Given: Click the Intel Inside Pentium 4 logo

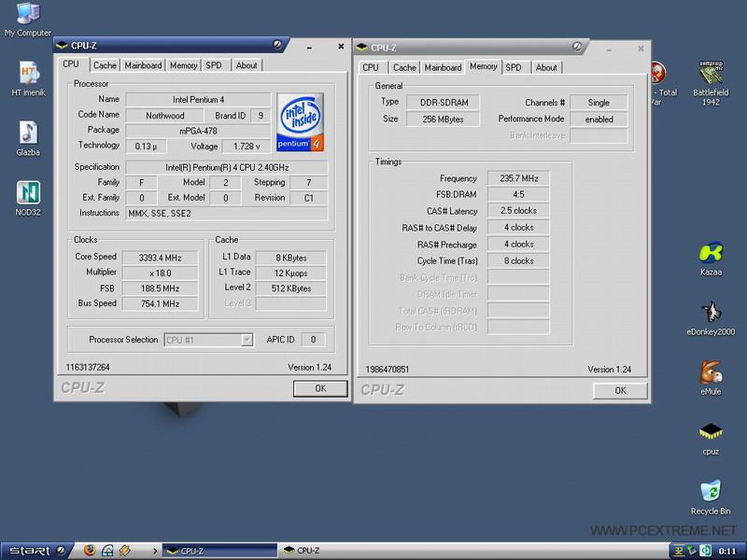Looking at the screenshot, I should pyautogui.click(x=300, y=122).
